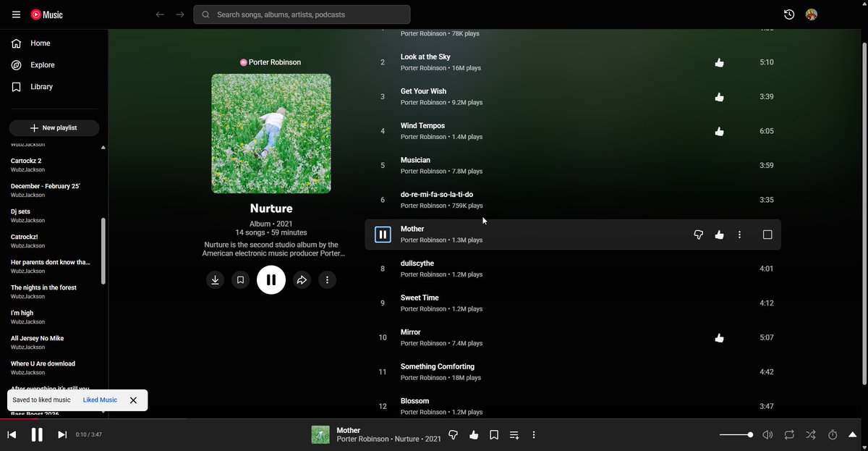Pause the Mother track in the list

(383, 235)
